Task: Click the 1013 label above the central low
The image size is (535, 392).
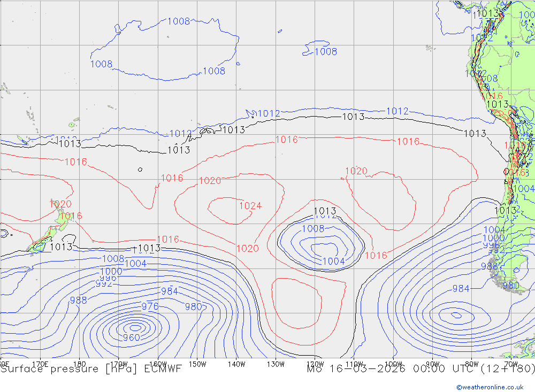Action: (325, 211)
